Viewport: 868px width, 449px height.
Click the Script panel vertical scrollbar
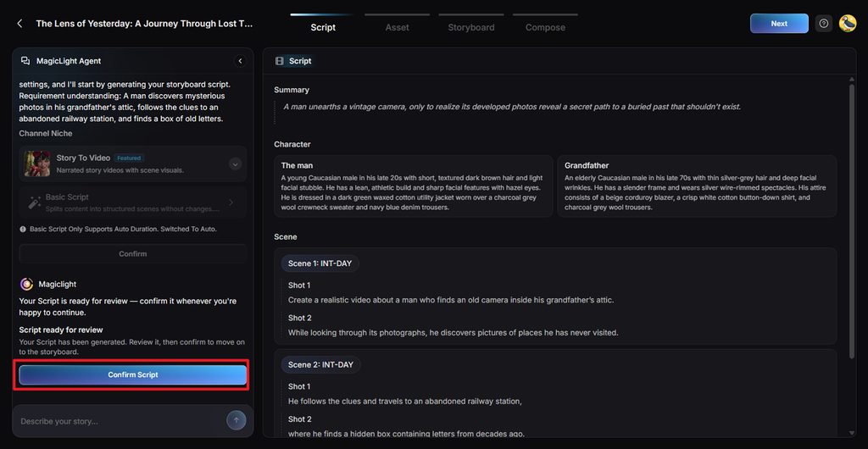click(x=852, y=220)
